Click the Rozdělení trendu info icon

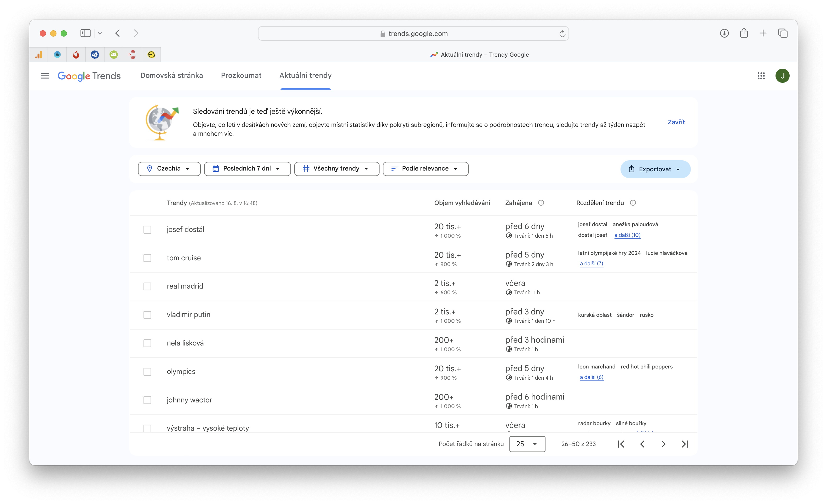pos(633,203)
